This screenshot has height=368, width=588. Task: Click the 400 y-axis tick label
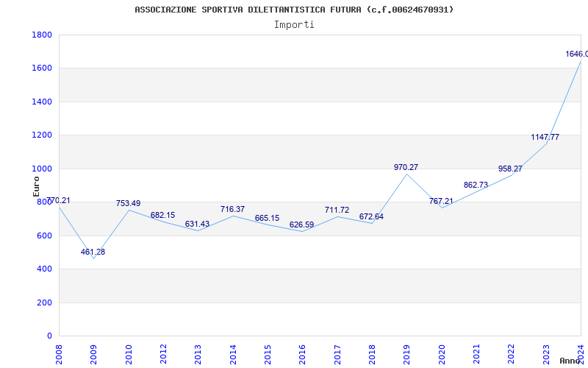pos(44,269)
